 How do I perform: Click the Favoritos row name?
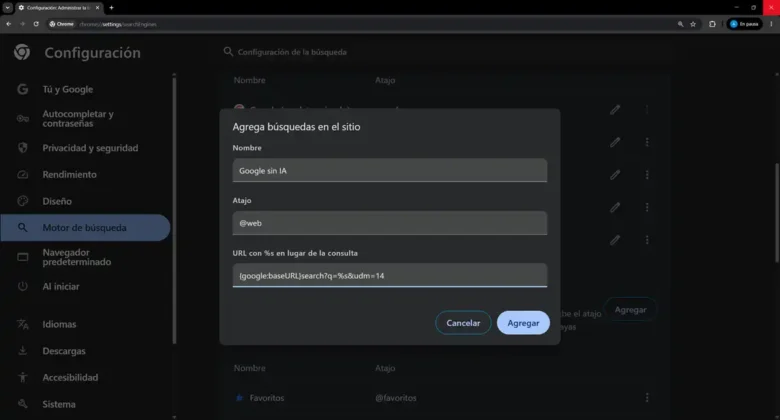point(267,398)
